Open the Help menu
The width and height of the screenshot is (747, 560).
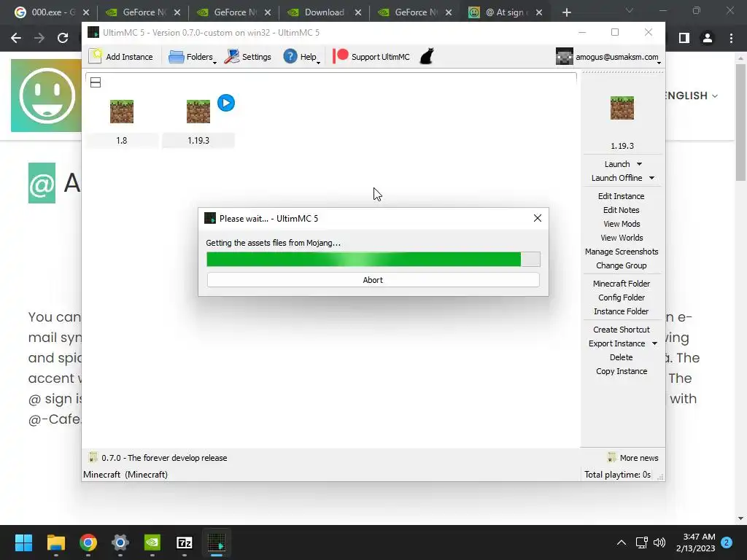301,57
